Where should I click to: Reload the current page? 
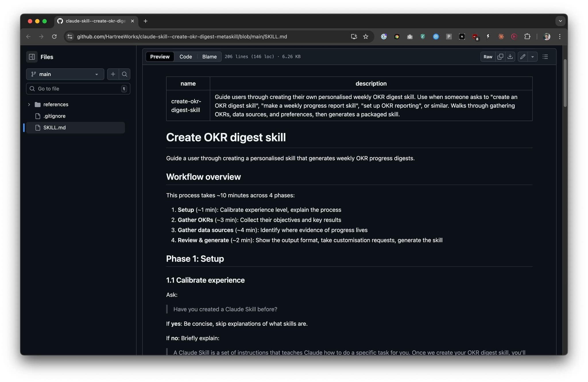pos(54,36)
